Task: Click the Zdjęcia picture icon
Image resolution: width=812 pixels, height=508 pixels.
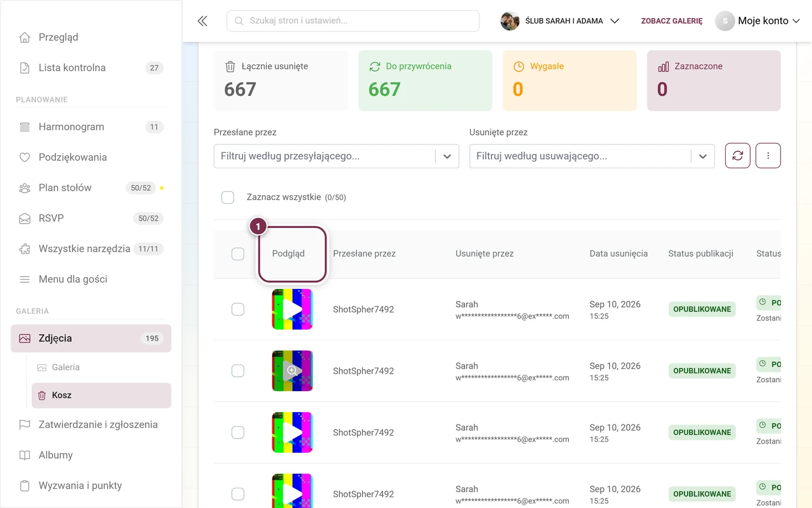Action: click(x=25, y=339)
